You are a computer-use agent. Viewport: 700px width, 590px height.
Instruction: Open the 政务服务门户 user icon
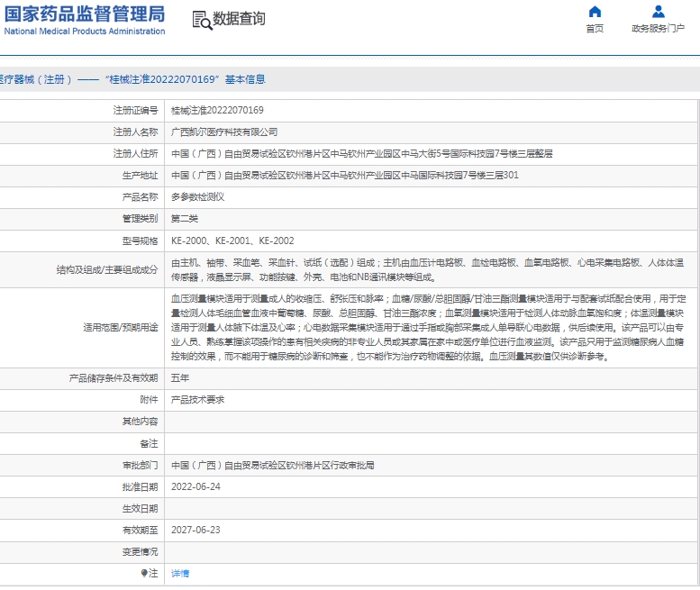[658, 12]
